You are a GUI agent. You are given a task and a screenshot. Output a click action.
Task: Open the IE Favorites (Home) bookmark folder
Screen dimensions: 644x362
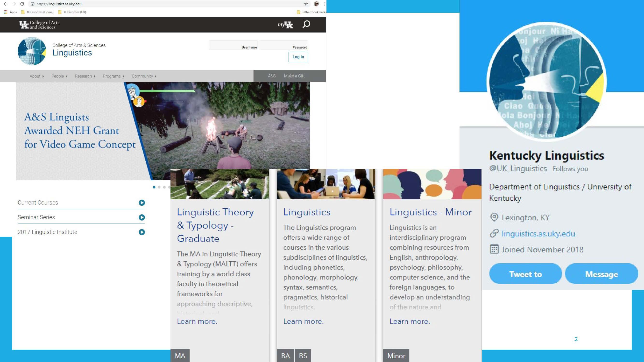tap(37, 12)
